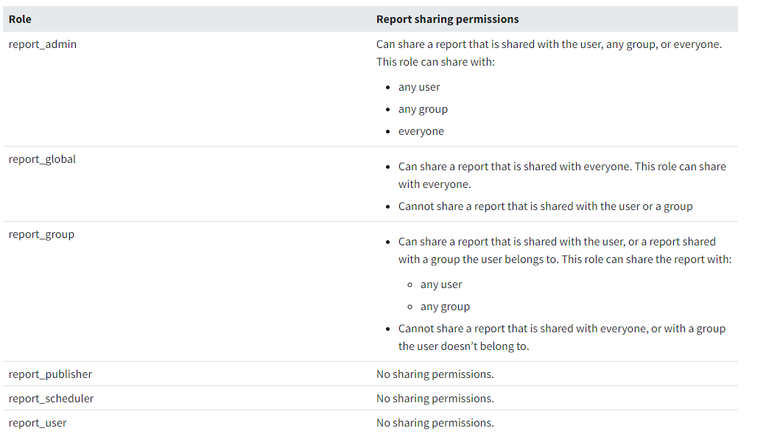This screenshot has height=437, width=766.
Task: Click "This role can share with:" text
Action: coord(435,62)
